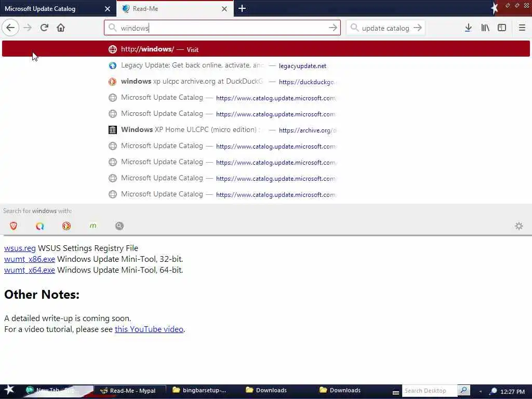This screenshot has height=399, width=532.
Task: Download wumt_x64.exe link
Action: tap(30, 270)
